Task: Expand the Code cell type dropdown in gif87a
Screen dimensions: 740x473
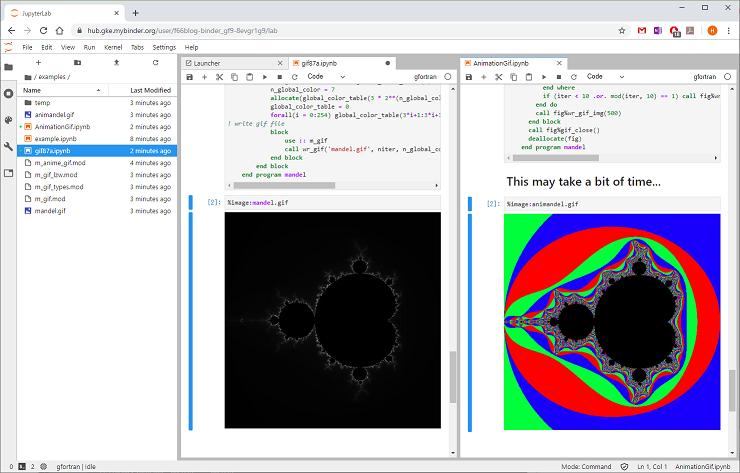Action: pos(326,76)
